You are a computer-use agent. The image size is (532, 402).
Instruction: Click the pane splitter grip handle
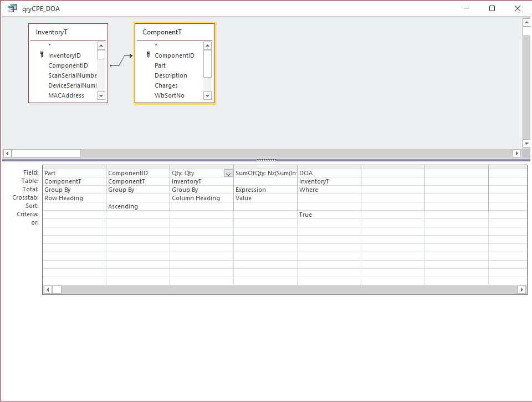[266, 160]
